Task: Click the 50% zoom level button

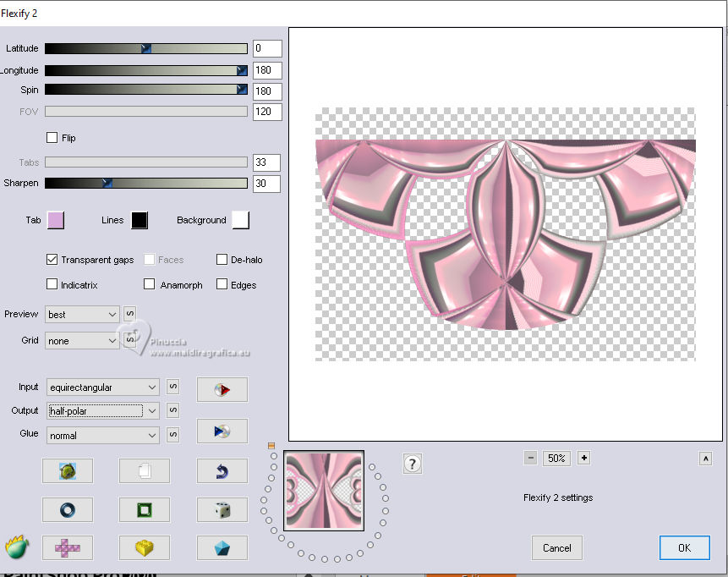Action: [x=556, y=458]
